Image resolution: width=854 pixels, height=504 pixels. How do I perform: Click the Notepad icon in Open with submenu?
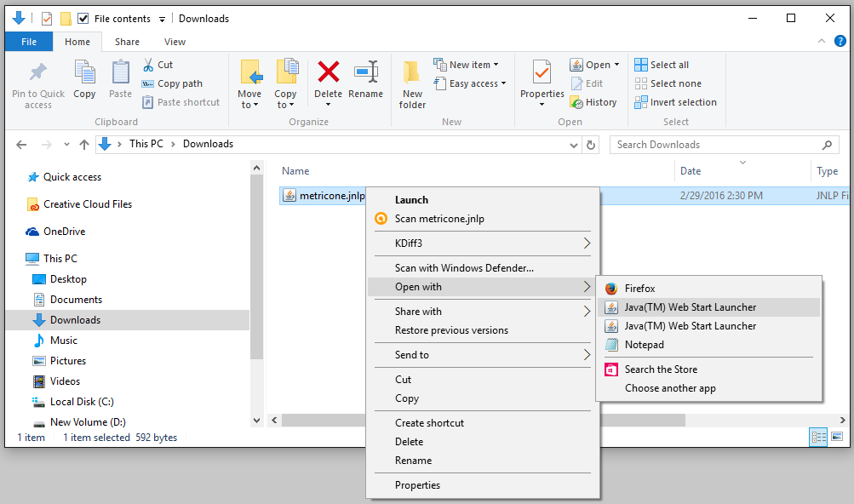[611, 345]
